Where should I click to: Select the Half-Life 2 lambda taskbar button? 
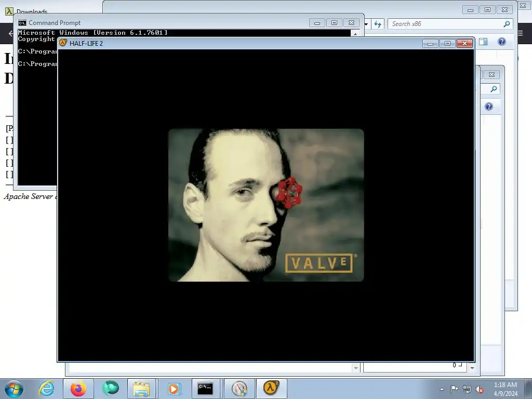pos(271,389)
